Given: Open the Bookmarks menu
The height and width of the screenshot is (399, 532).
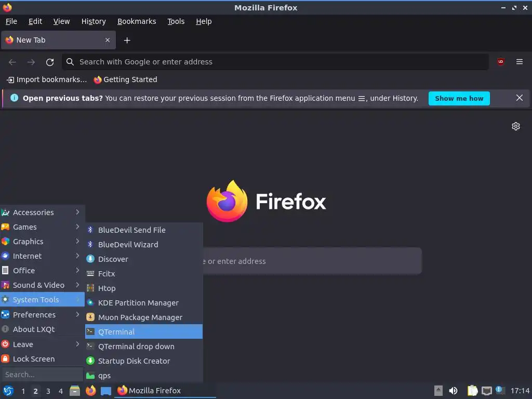Looking at the screenshot, I should [x=137, y=21].
